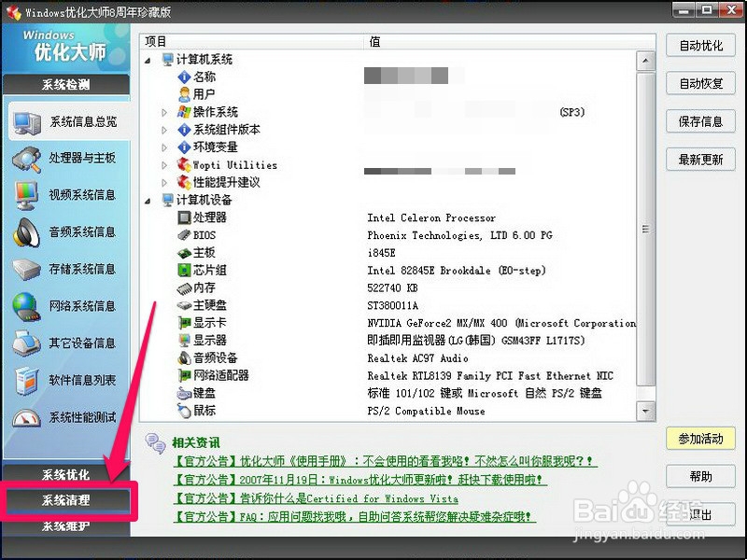Click the 名称 info icon
Image resolution: width=747 pixels, height=560 pixels.
184,77
